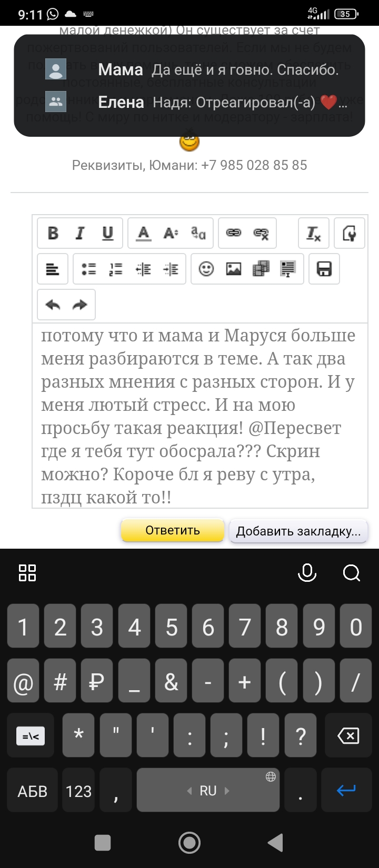The image size is (379, 868).
Task: Open the font size dropdown
Action: click(171, 233)
